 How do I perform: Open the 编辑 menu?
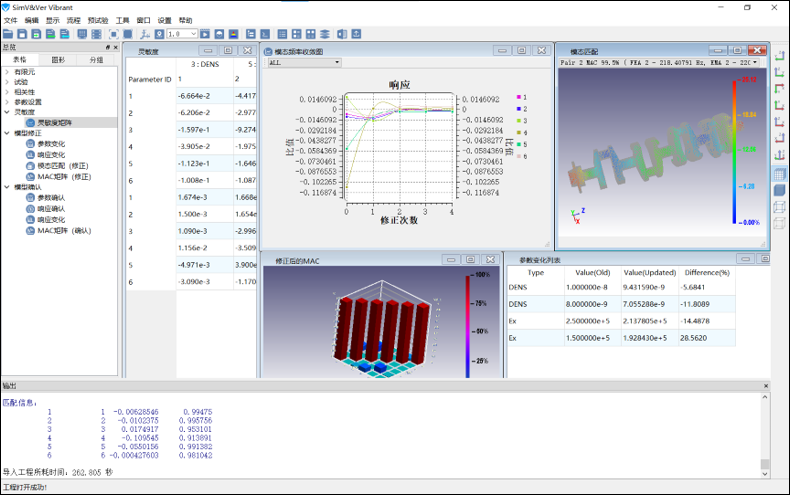(x=31, y=20)
